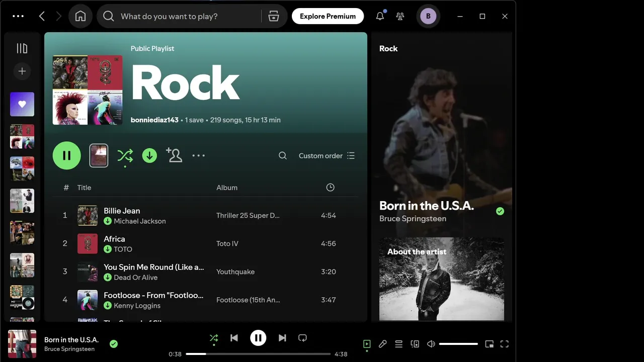The width and height of the screenshot is (644, 362).
Task: Open the Browse icon in search bar
Action: point(273,16)
